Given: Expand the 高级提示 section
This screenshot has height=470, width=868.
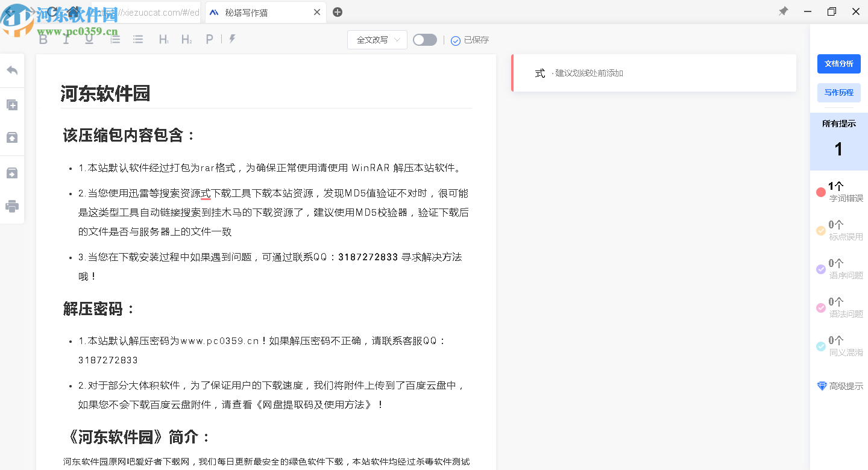Looking at the screenshot, I should [839, 386].
